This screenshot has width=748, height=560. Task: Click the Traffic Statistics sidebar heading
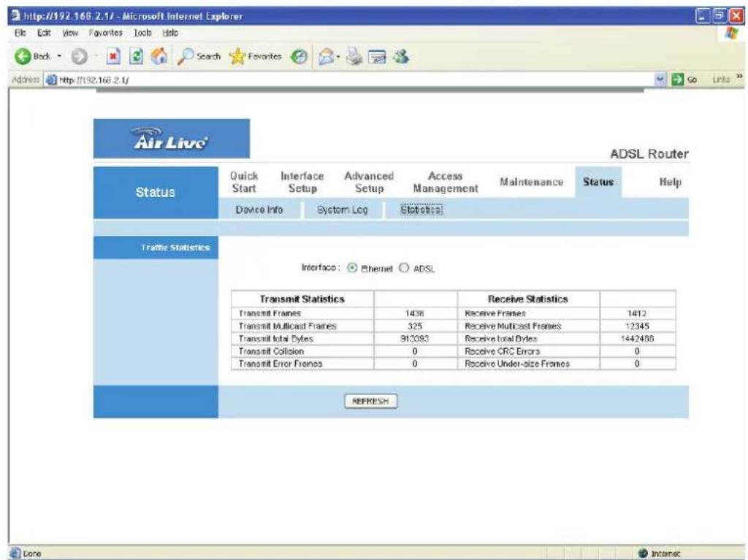[x=175, y=248]
